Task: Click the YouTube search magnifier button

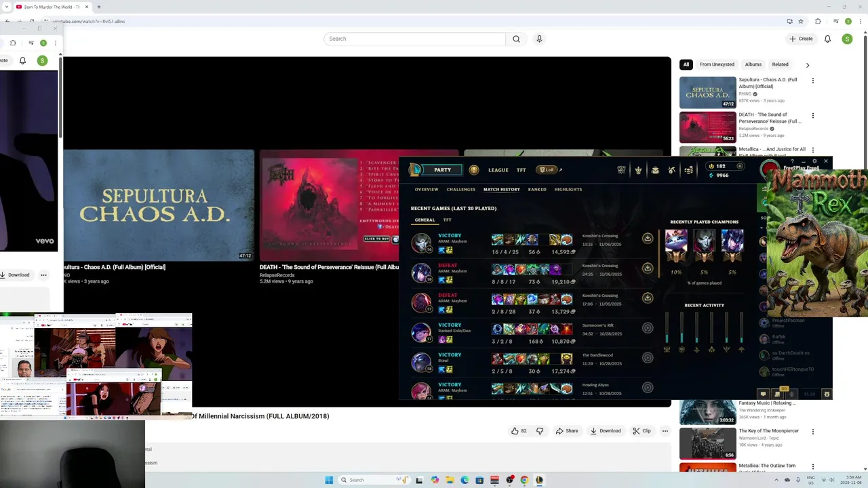Action: coord(516,39)
